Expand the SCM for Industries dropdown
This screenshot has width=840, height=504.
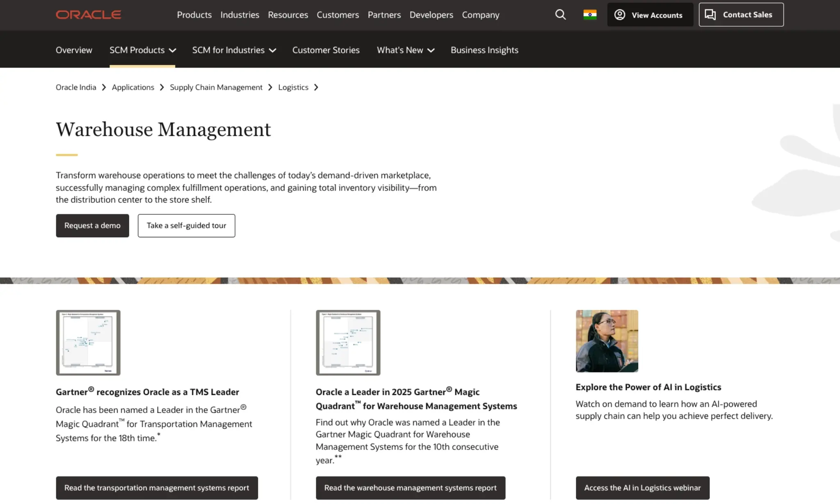(x=234, y=50)
